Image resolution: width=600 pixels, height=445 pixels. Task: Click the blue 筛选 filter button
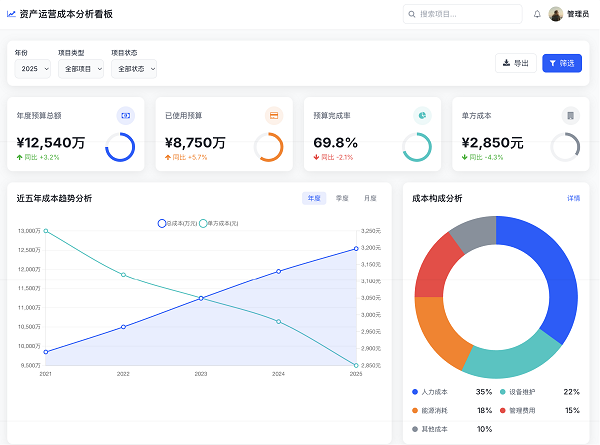(562, 63)
